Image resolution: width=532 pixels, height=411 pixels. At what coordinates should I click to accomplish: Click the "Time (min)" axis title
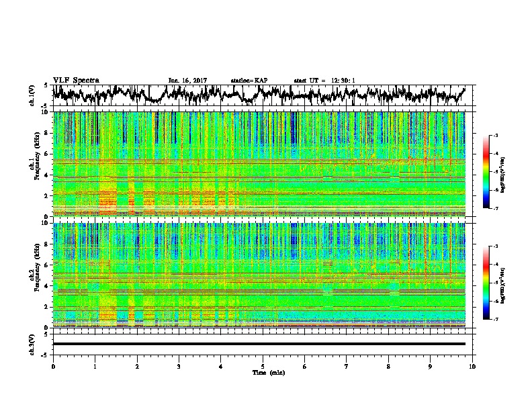269,373
